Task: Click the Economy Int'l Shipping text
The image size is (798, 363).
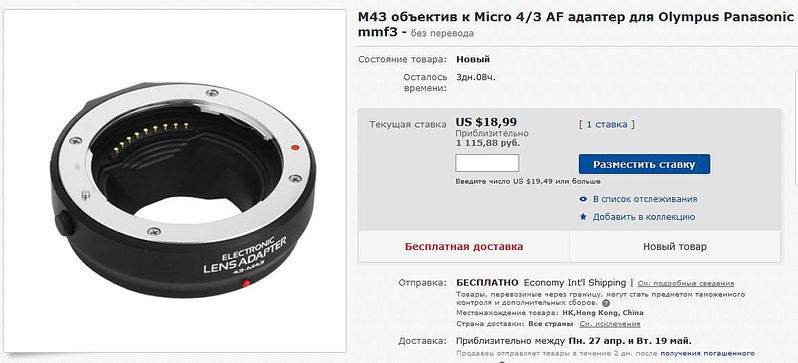Action: (575, 283)
